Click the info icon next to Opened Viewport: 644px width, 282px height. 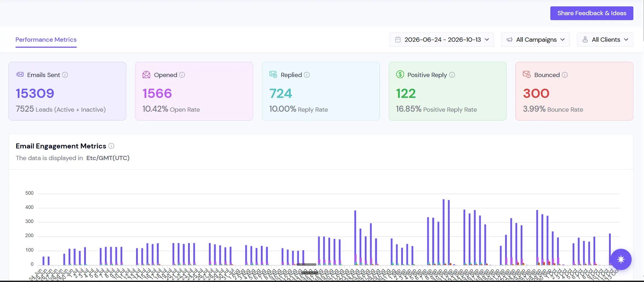182,75
